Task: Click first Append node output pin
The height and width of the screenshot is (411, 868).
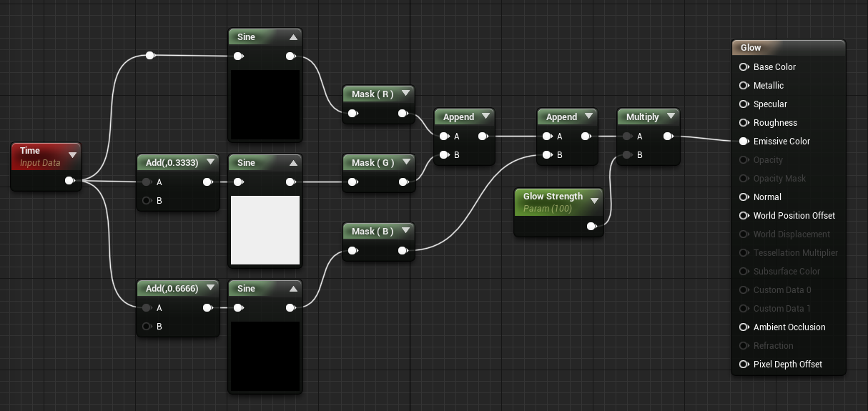Action: tap(483, 136)
